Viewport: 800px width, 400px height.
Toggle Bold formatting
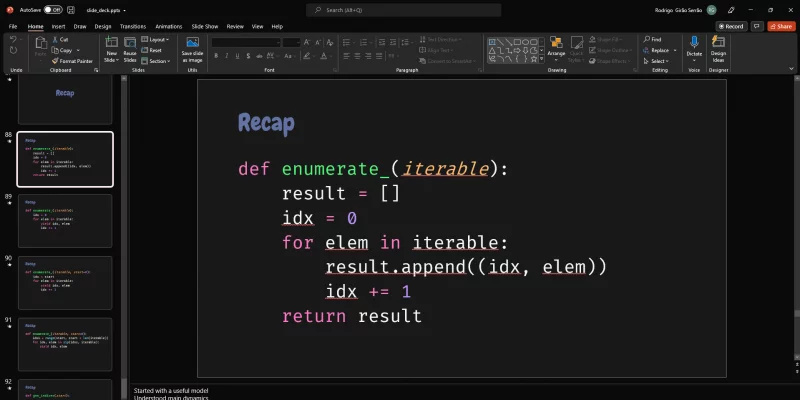(x=216, y=56)
